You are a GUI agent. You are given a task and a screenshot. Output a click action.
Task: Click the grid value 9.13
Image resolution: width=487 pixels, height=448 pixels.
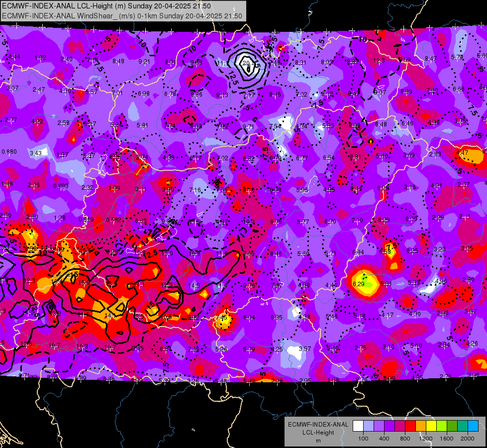[222, 95]
